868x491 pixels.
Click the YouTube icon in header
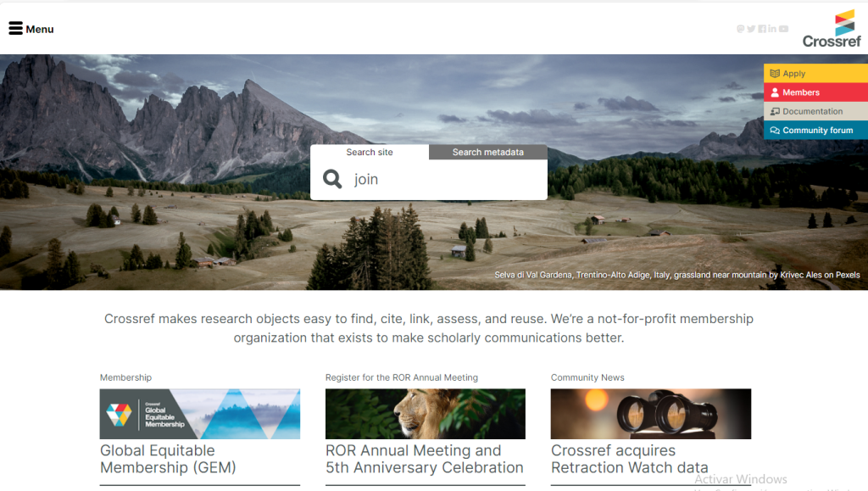[783, 29]
